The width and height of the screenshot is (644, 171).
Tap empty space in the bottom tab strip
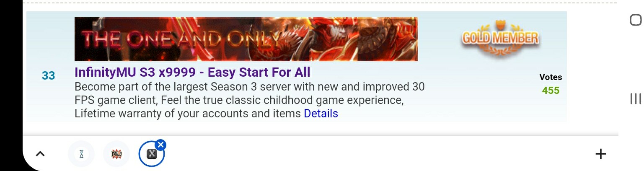click(377, 154)
